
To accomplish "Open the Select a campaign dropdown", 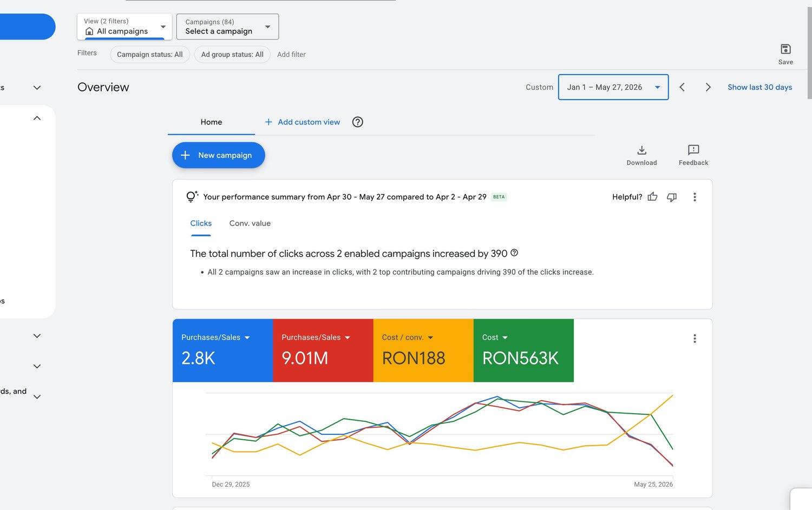I will tap(227, 27).
